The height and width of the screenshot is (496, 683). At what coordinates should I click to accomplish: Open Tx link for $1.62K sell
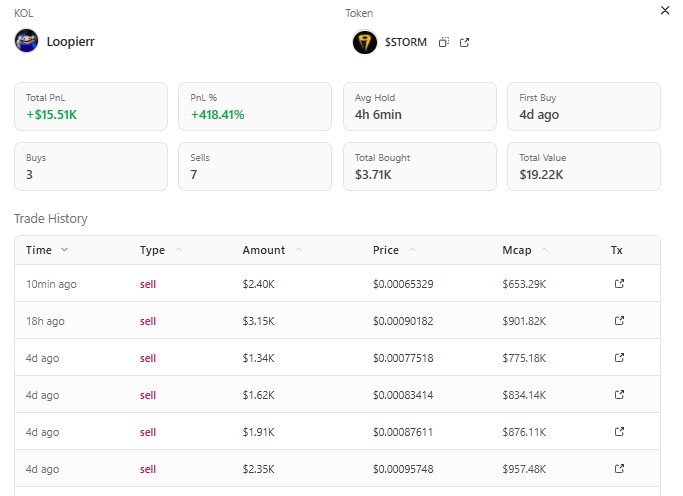[619, 395]
